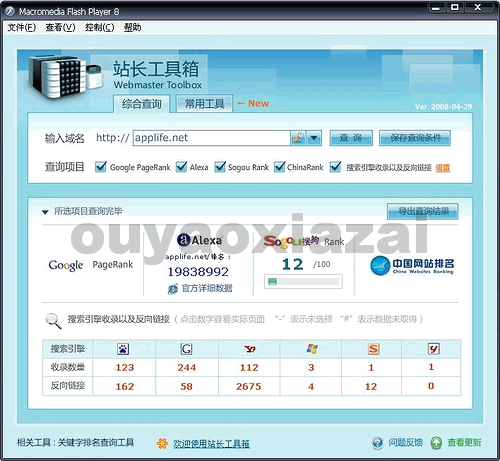Screen dimensions: 500x461
Task: Click the Ver. 2008-04-29 version text
Action: [x=443, y=107]
